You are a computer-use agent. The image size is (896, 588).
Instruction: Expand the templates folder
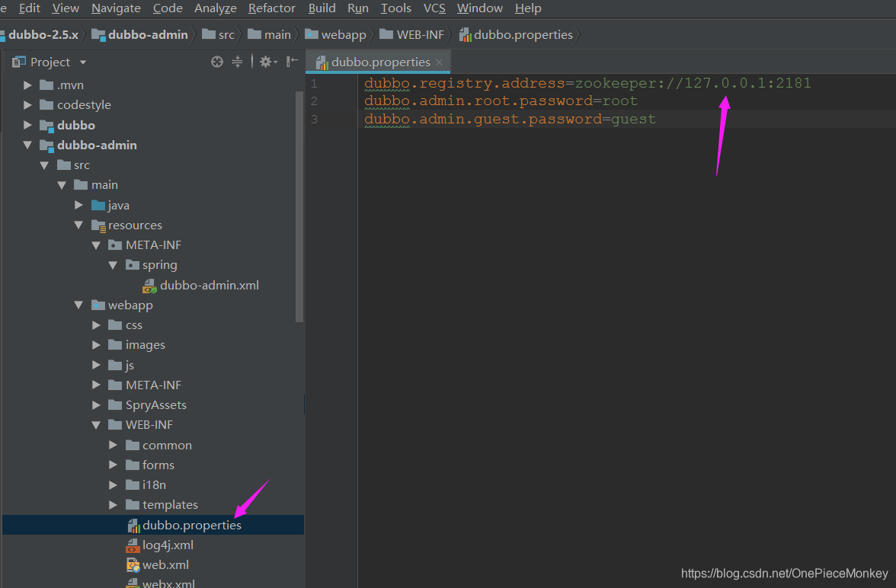pyautogui.click(x=113, y=504)
